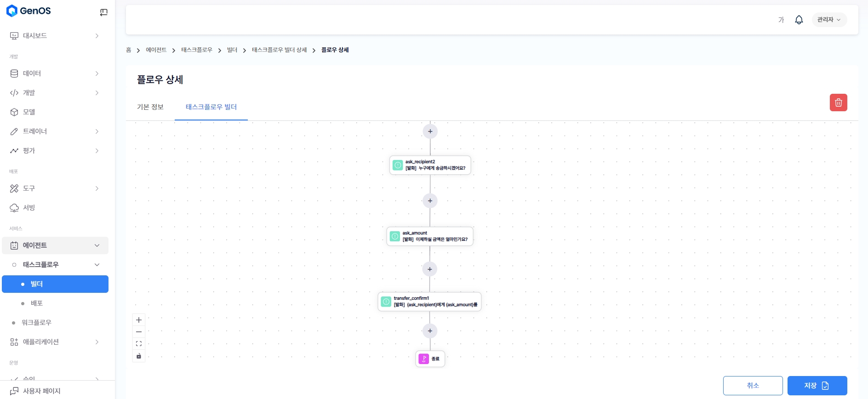The image size is (868, 399).
Task: Toggle canvas lock icon
Action: [139, 356]
